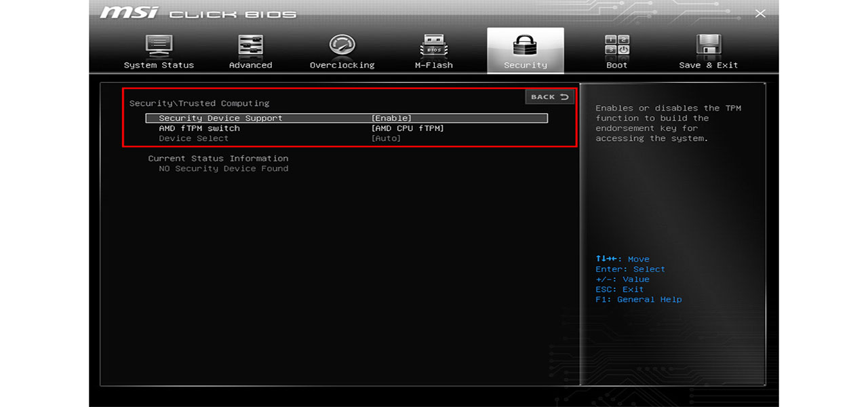This screenshot has width=868, height=407.
Task: Click the greyed Device Select label
Action: [x=193, y=138]
